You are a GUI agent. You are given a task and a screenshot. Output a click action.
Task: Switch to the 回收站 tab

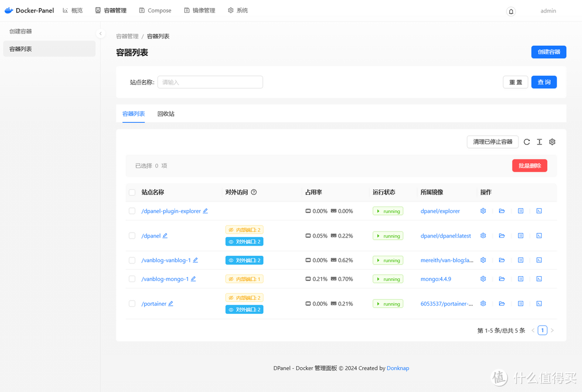166,114
